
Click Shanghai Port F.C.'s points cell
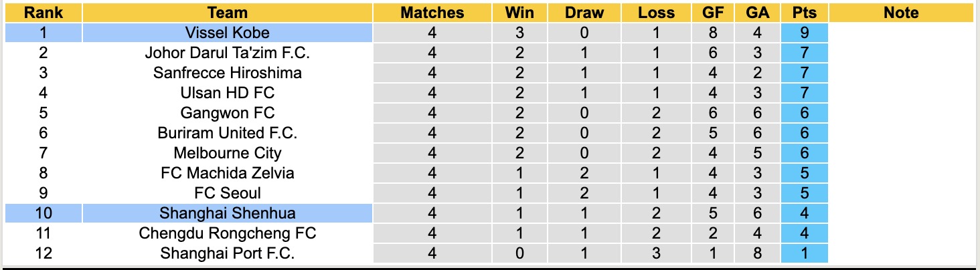[x=804, y=253]
